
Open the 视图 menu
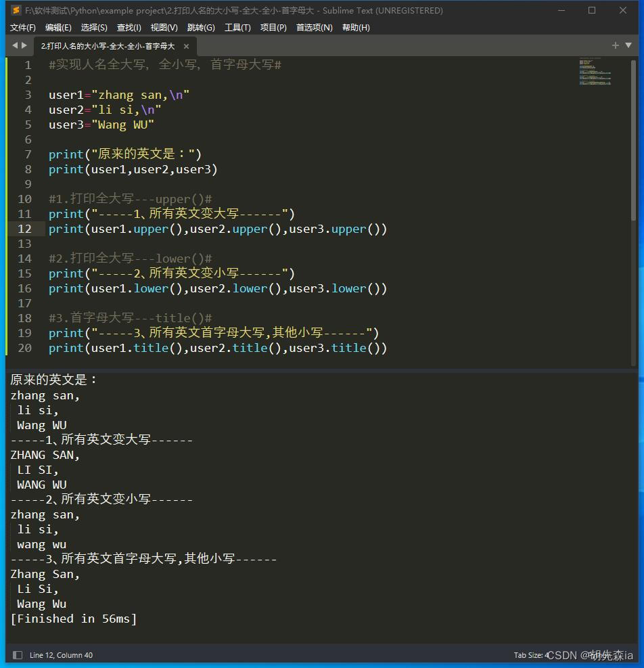163,27
